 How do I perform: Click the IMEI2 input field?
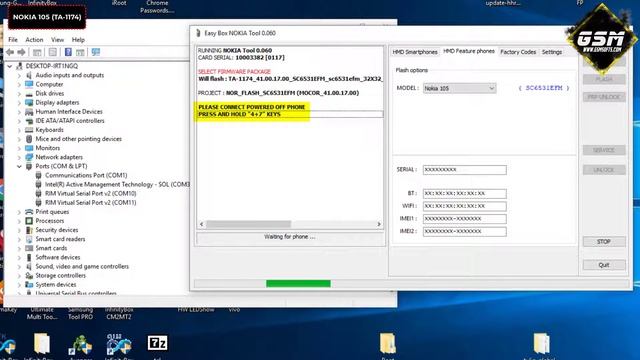pos(464,231)
